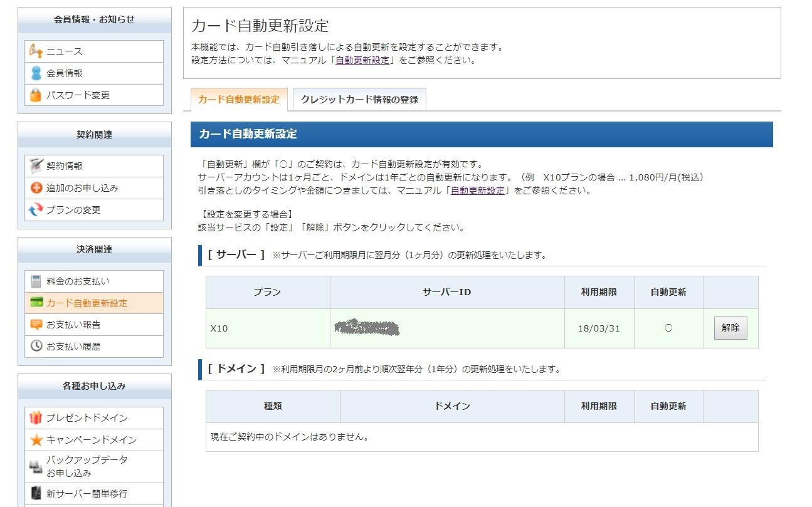This screenshot has width=812, height=507.
Task: Click the 会員情報・お知らせ section header
Action: point(95,20)
